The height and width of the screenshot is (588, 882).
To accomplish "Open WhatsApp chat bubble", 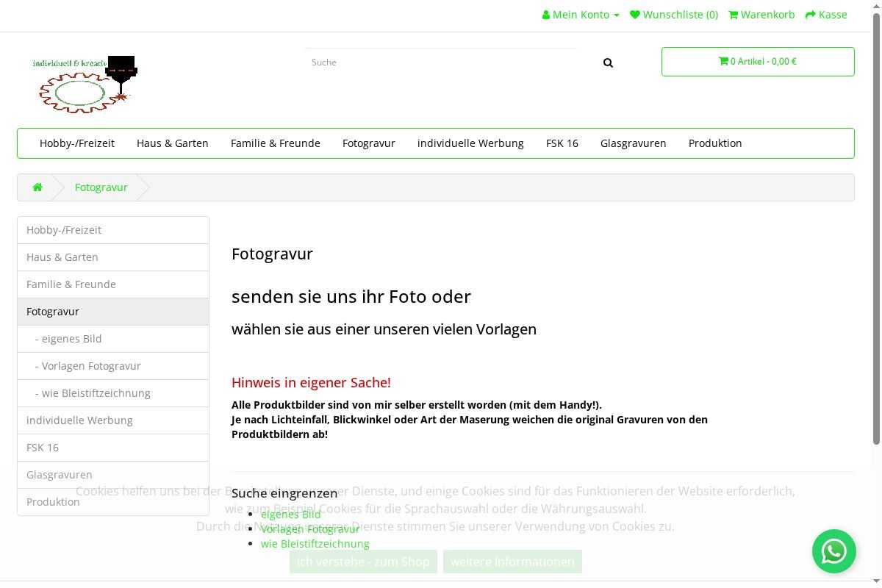I will 833,551.
